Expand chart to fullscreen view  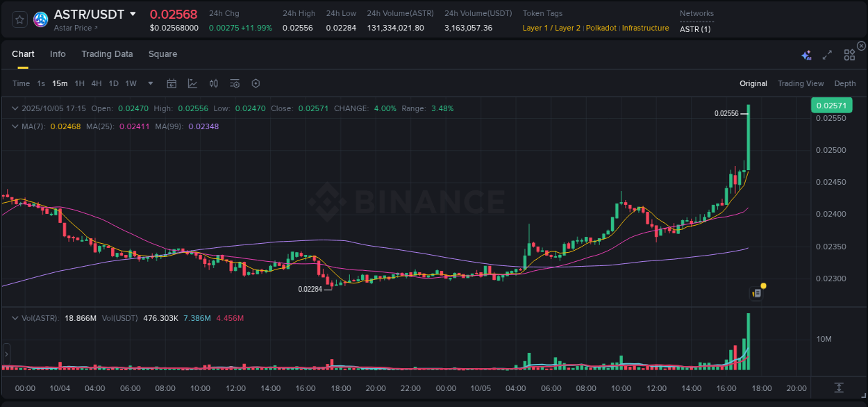pyautogui.click(x=826, y=55)
